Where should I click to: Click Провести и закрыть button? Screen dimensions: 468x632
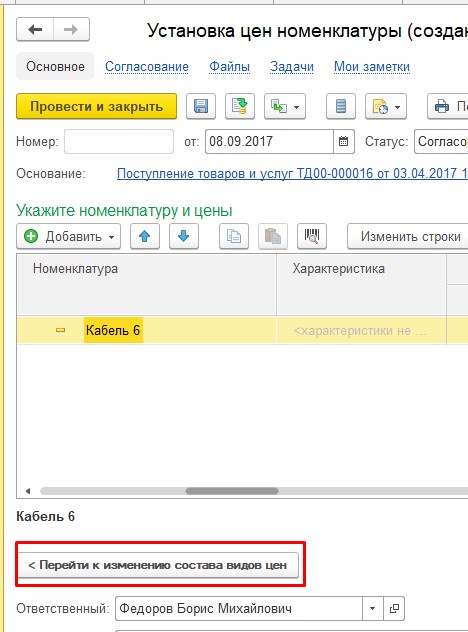click(x=96, y=106)
